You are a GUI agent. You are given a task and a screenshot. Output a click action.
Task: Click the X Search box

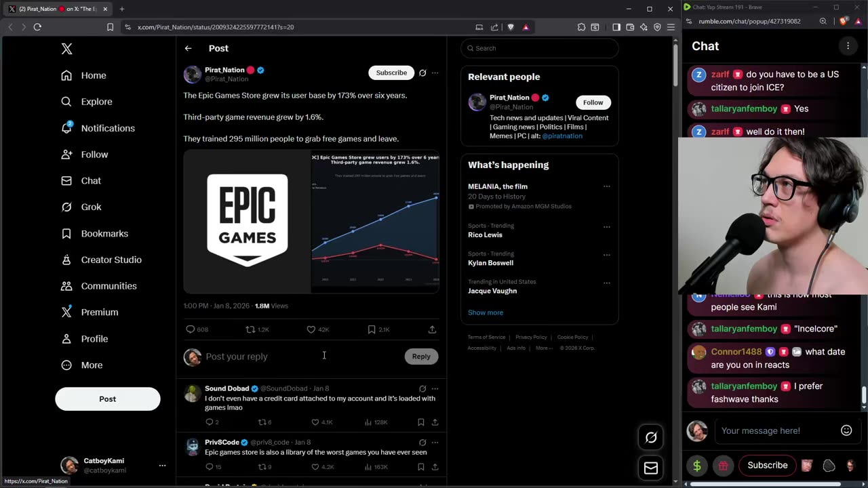coord(540,48)
